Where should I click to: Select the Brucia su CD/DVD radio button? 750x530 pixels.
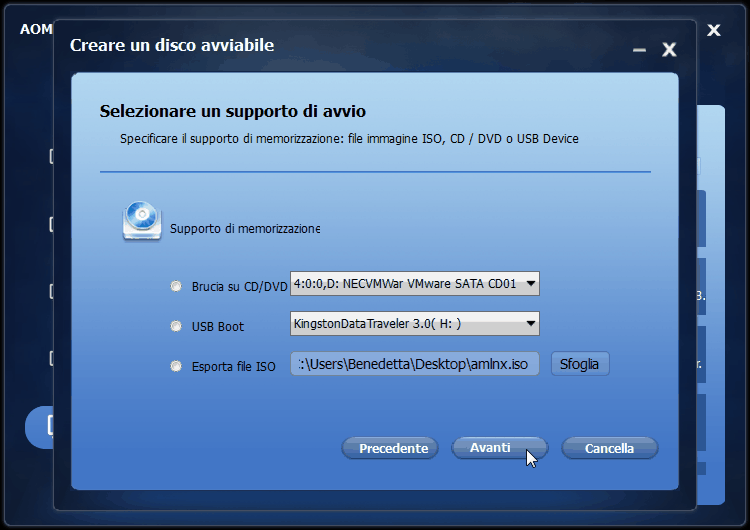tap(176, 286)
